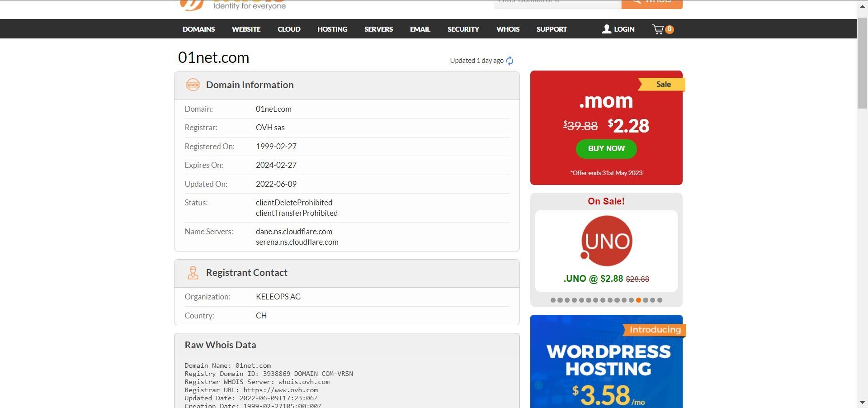868x408 pixels.
Task: Click the orange cart count badge
Action: coord(670,29)
